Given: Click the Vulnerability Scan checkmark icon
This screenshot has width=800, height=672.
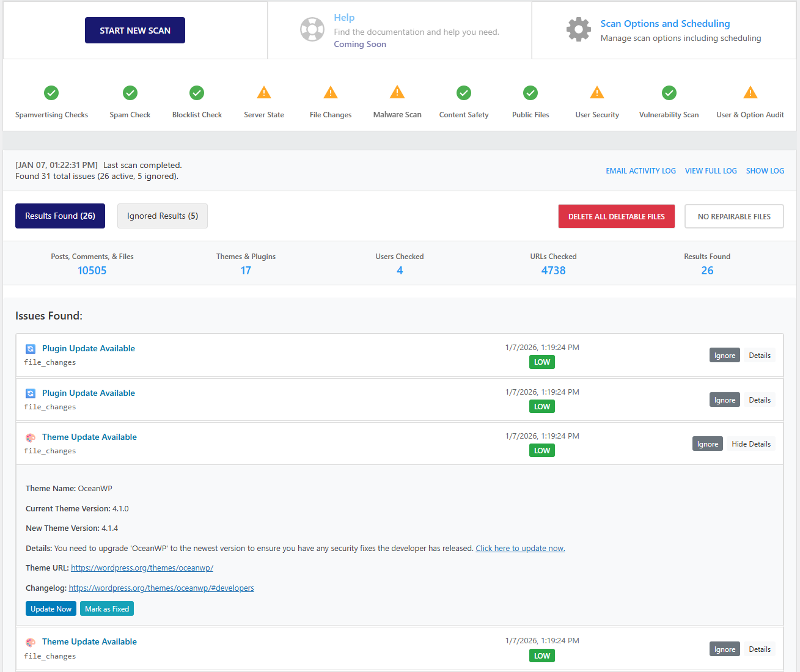Looking at the screenshot, I should click(x=669, y=93).
